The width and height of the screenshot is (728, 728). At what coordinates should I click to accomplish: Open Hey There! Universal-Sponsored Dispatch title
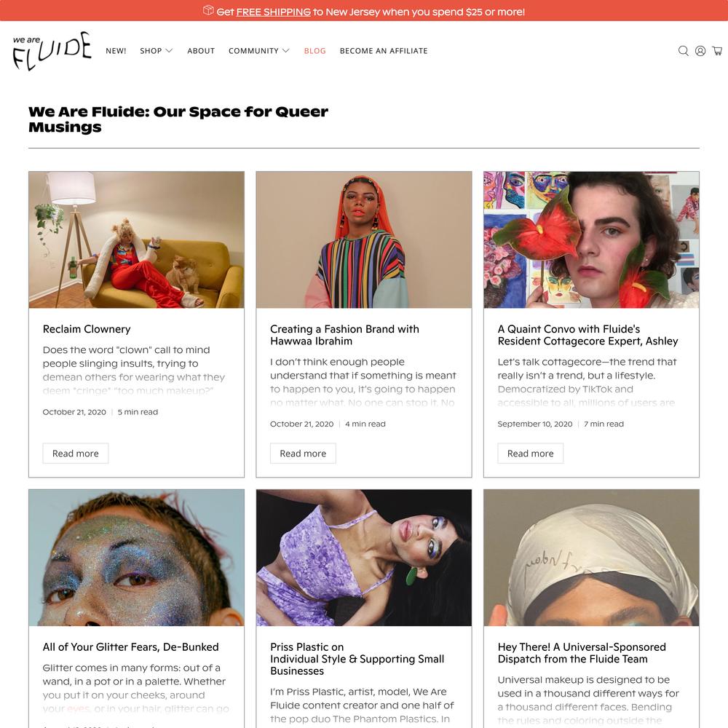582,653
